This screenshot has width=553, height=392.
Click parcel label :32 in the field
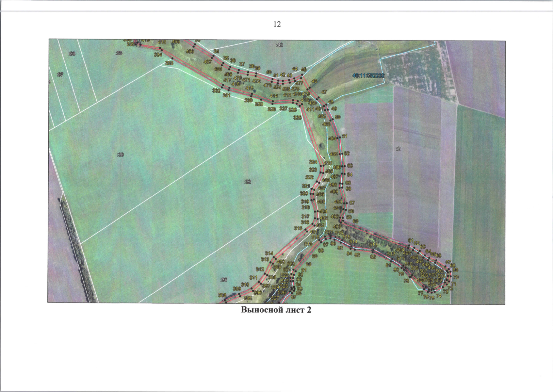point(248,182)
